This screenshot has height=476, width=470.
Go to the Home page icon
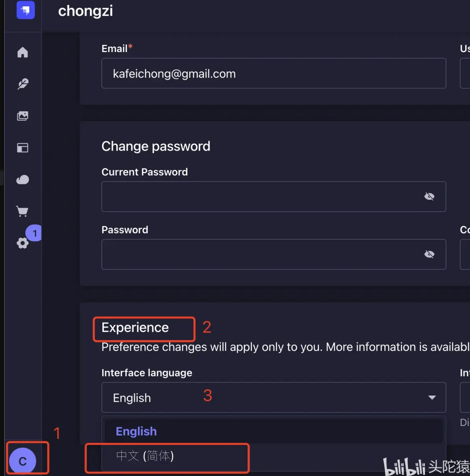(23, 52)
